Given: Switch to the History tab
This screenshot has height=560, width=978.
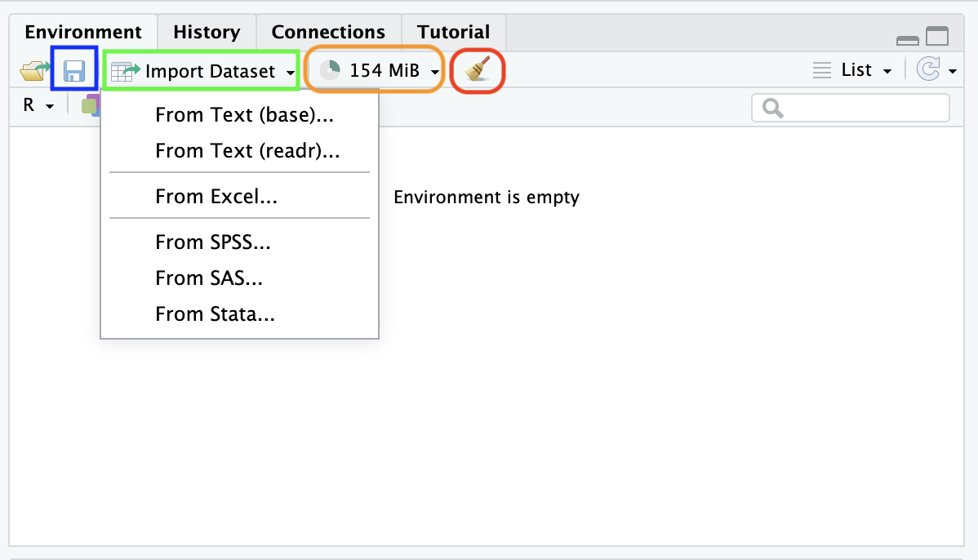Looking at the screenshot, I should point(207,33).
